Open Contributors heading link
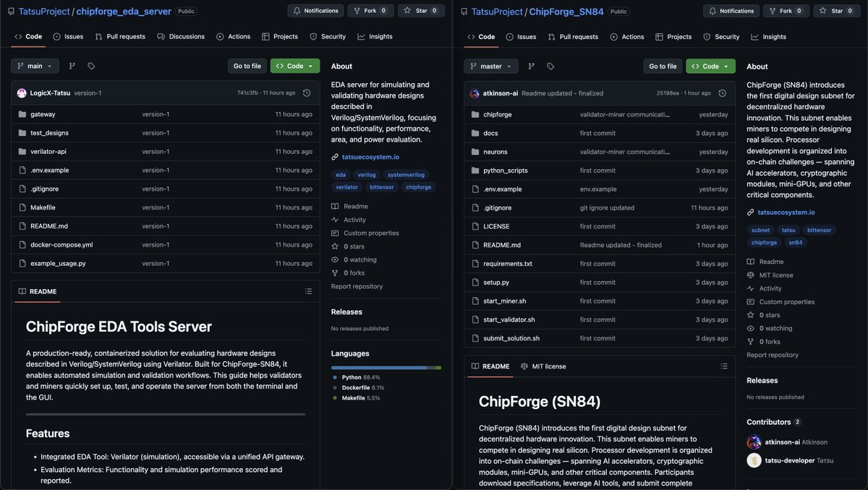 774,422
